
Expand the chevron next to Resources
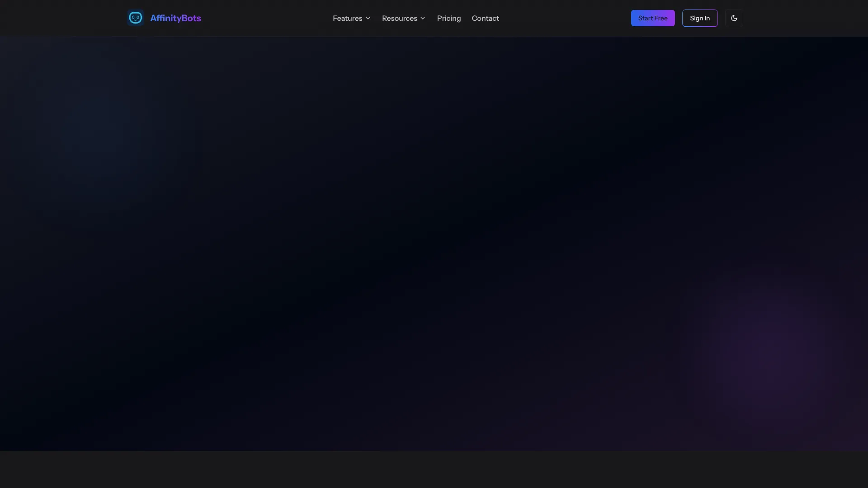click(423, 18)
